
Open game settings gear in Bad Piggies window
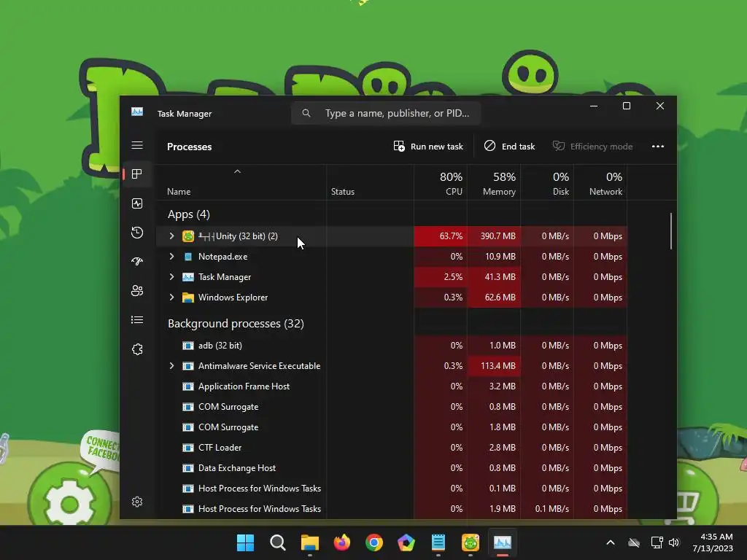pyautogui.click(x=69, y=503)
